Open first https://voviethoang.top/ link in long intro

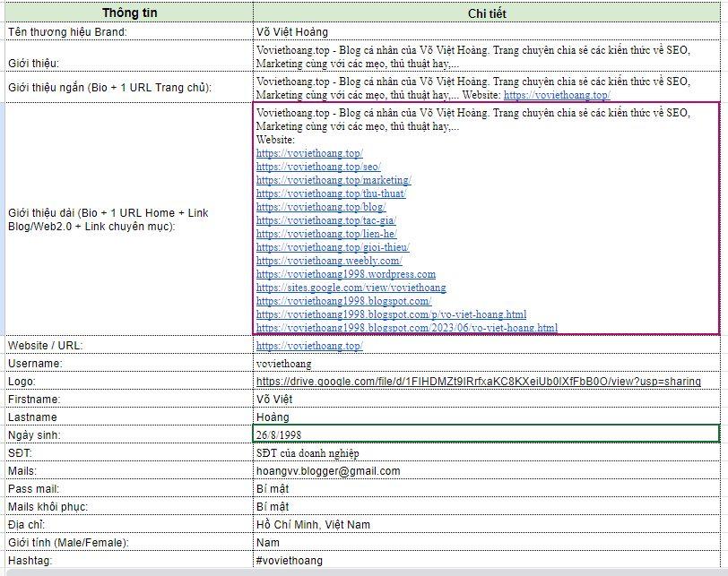pos(309,153)
